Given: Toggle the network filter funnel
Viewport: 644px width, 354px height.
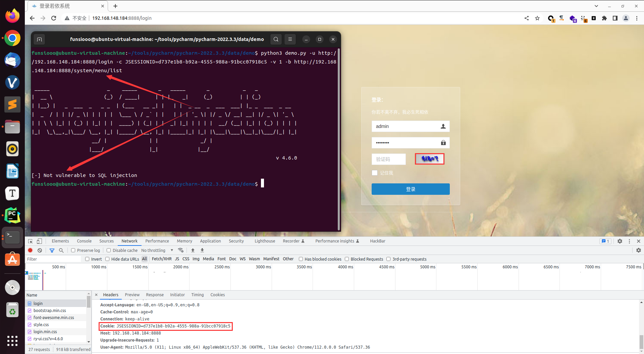Looking at the screenshot, I should 52,250.
